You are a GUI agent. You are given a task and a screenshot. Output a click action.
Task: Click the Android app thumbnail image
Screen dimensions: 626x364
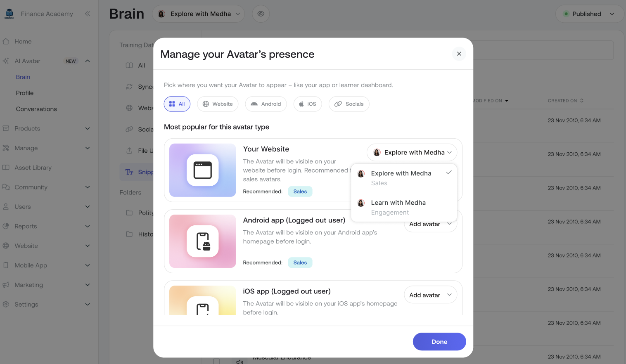pos(202,241)
